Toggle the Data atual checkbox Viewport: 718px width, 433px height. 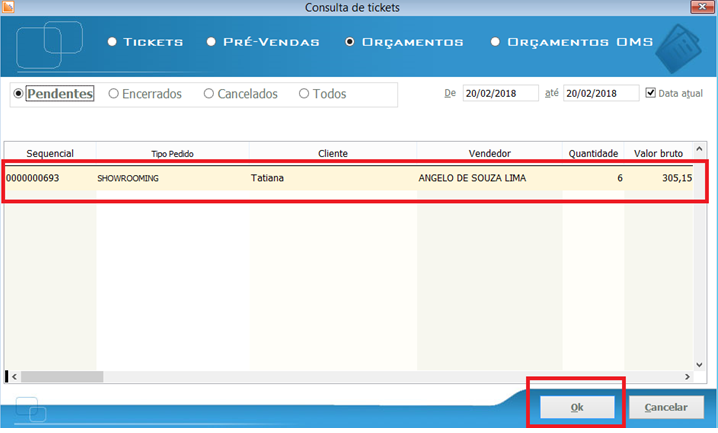[x=651, y=93]
